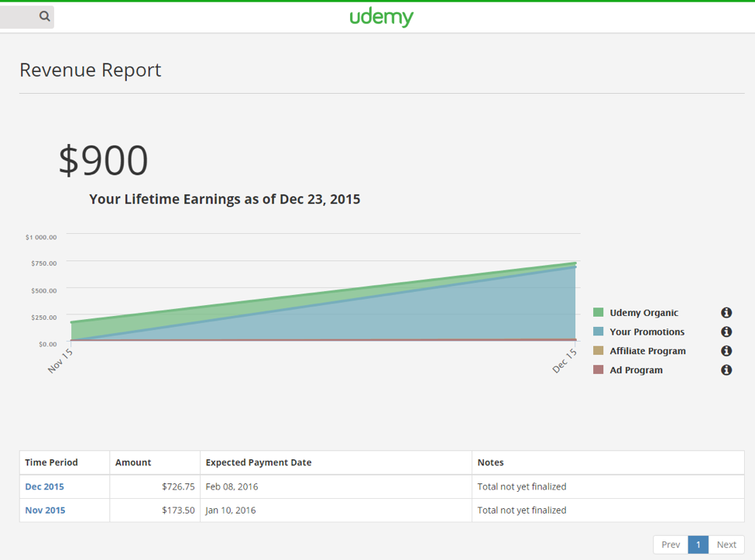Image resolution: width=755 pixels, height=560 pixels.
Task: Select page 1 in pagination
Action: (698, 545)
